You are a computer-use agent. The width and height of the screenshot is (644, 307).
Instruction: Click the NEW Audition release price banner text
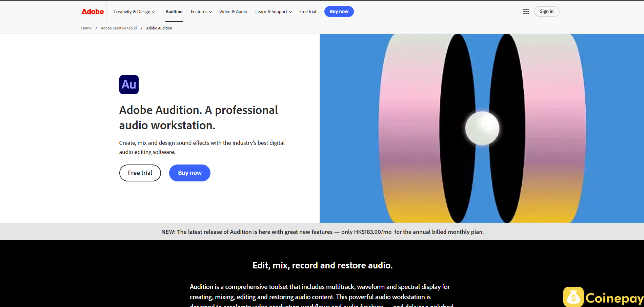(322, 232)
